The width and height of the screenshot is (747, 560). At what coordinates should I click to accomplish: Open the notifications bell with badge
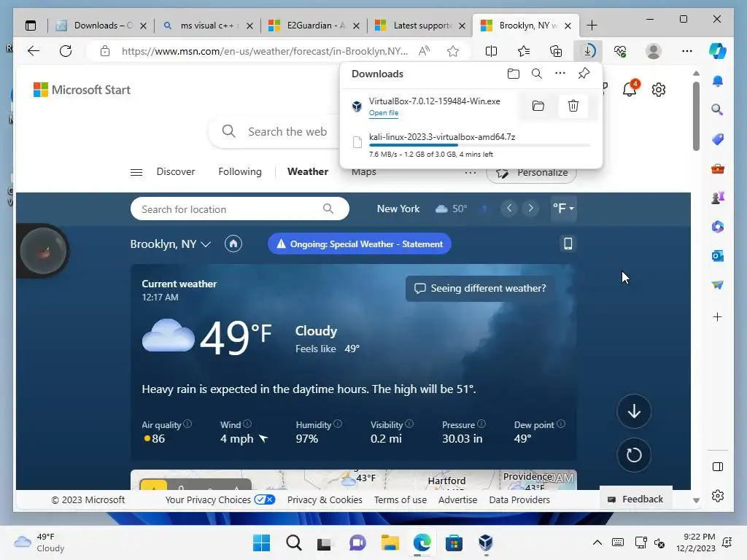(x=630, y=88)
